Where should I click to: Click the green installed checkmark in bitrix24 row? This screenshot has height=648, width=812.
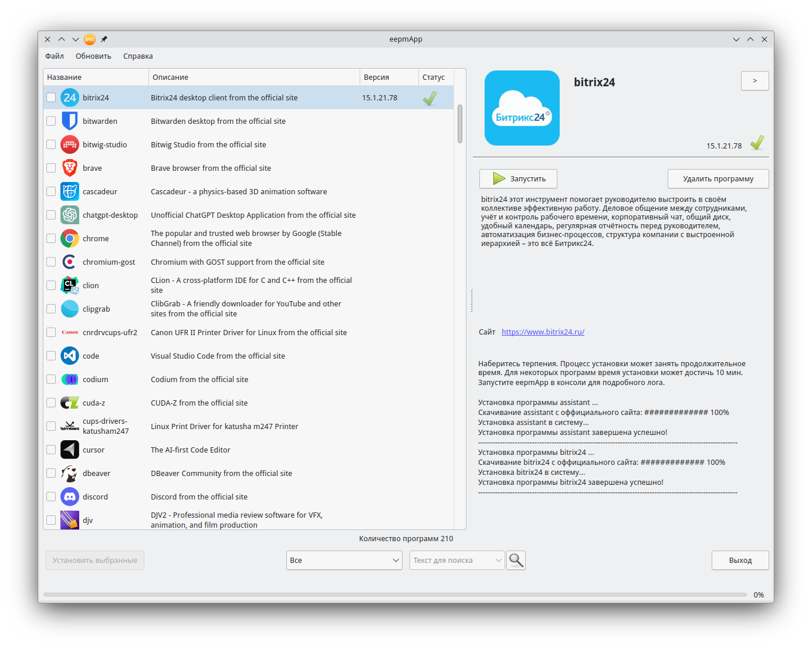tap(429, 98)
